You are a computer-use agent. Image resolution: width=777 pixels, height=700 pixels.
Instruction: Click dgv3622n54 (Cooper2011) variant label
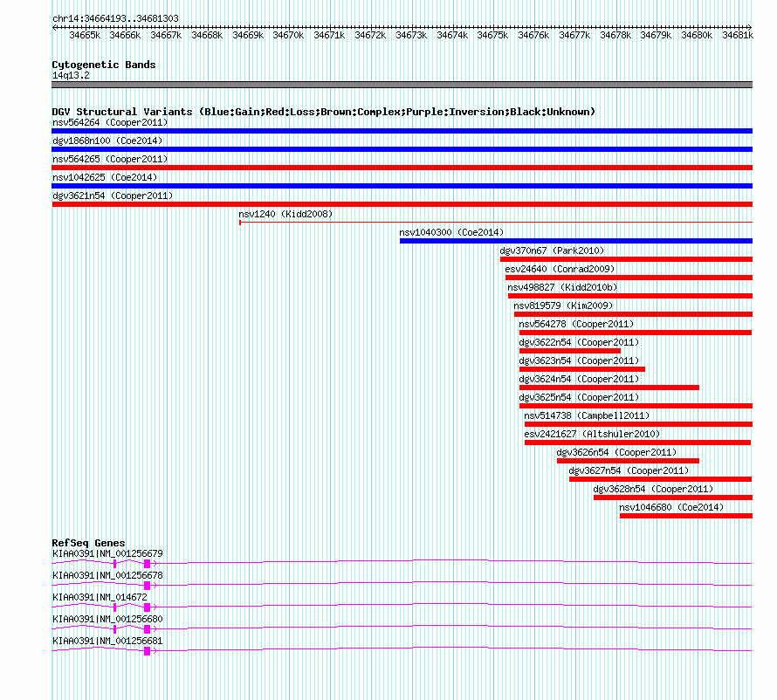click(579, 342)
